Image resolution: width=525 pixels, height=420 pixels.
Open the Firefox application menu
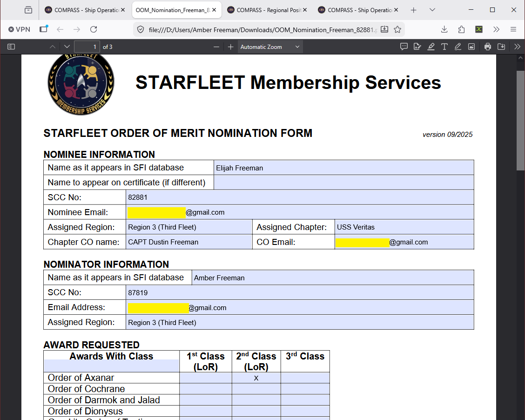(513, 29)
